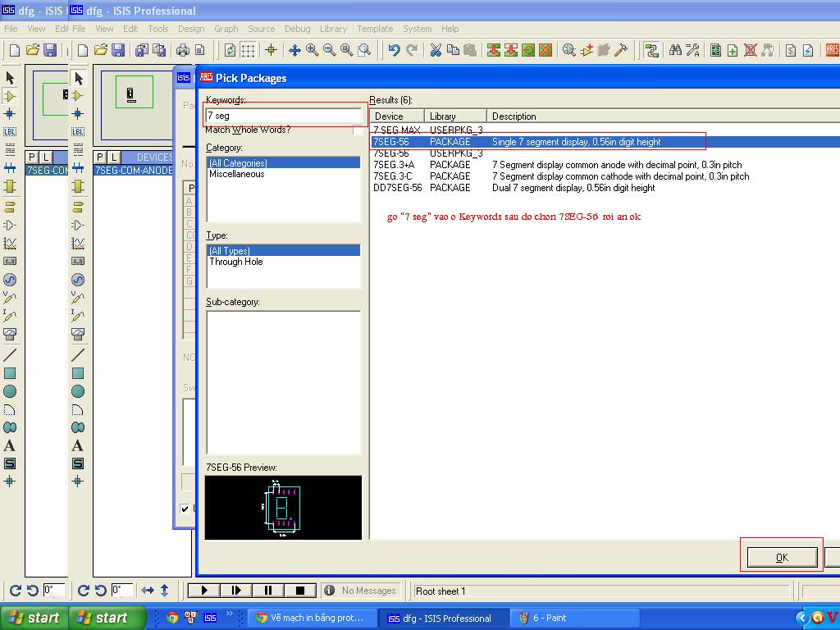Open the Bill of Materials dollar icon

791,50
